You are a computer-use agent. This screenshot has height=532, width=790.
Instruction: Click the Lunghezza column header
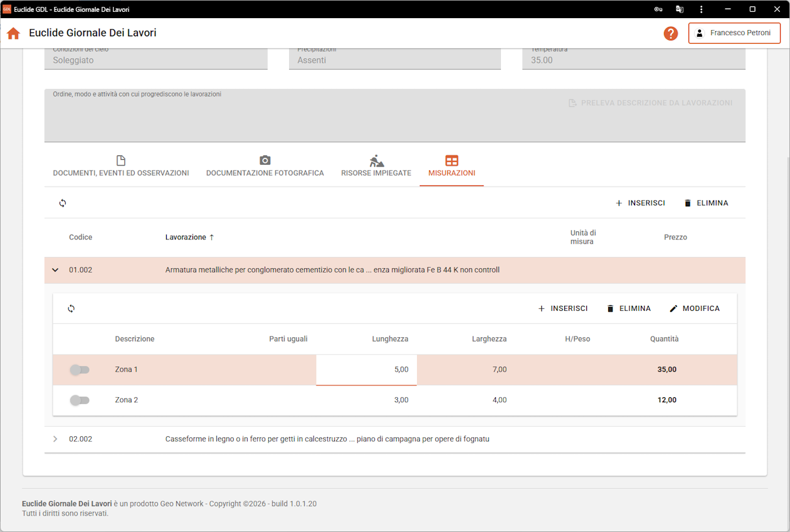click(x=390, y=339)
